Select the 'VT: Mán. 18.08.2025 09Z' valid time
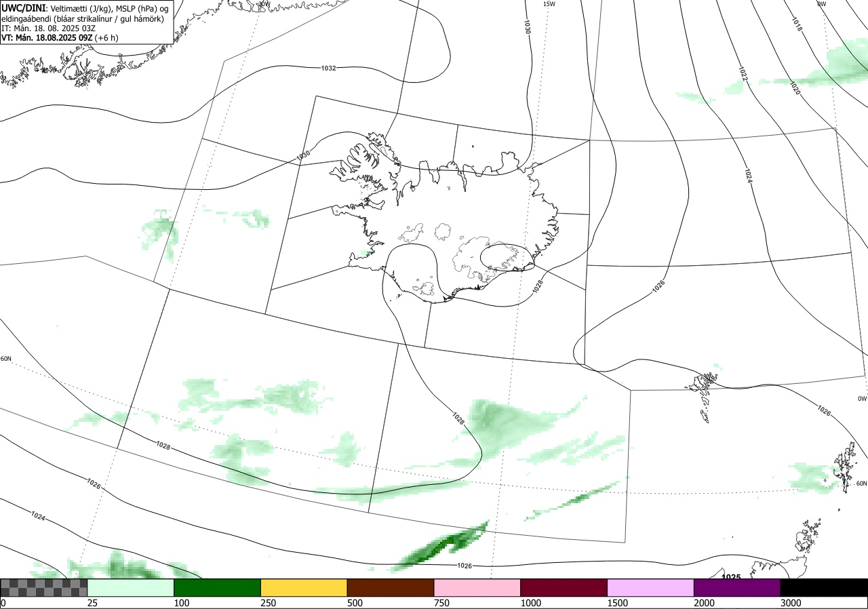Viewport: 868px width, 609px height. pos(47,38)
